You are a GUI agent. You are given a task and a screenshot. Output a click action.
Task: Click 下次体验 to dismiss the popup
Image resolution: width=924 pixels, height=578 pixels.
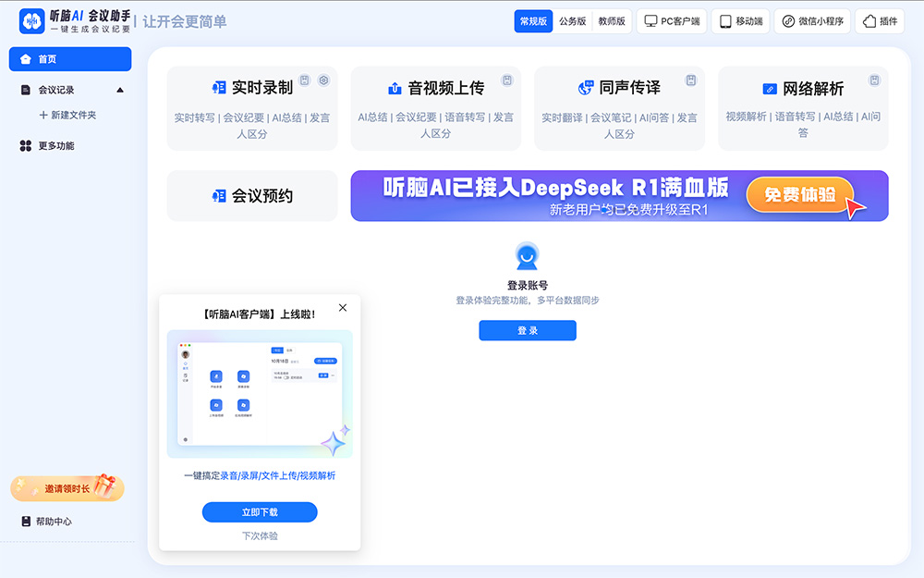coord(260,535)
